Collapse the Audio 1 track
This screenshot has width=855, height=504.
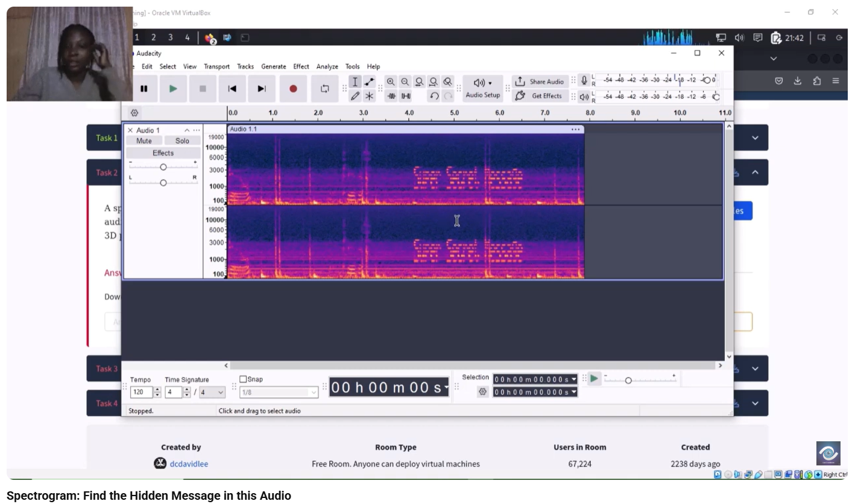click(187, 130)
